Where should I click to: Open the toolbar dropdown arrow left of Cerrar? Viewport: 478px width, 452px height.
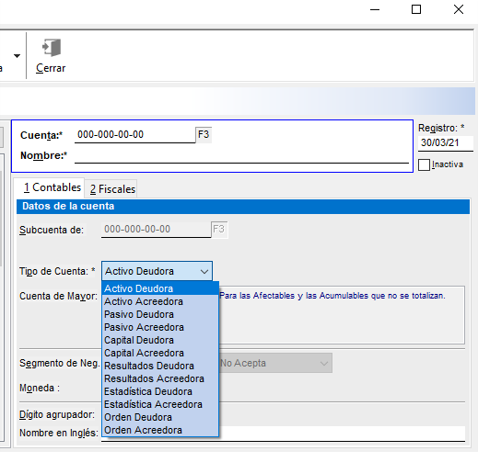(x=17, y=56)
